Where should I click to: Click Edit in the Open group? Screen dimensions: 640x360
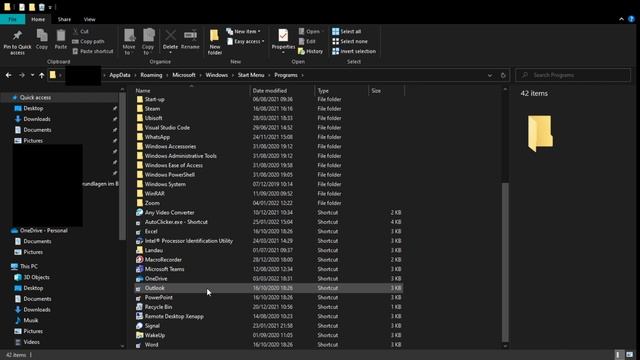click(x=307, y=41)
